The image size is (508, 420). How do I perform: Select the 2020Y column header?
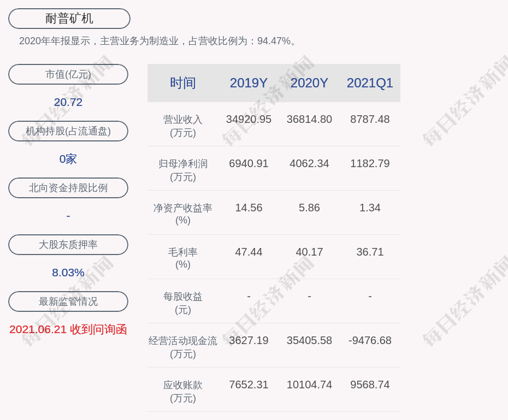(x=309, y=83)
